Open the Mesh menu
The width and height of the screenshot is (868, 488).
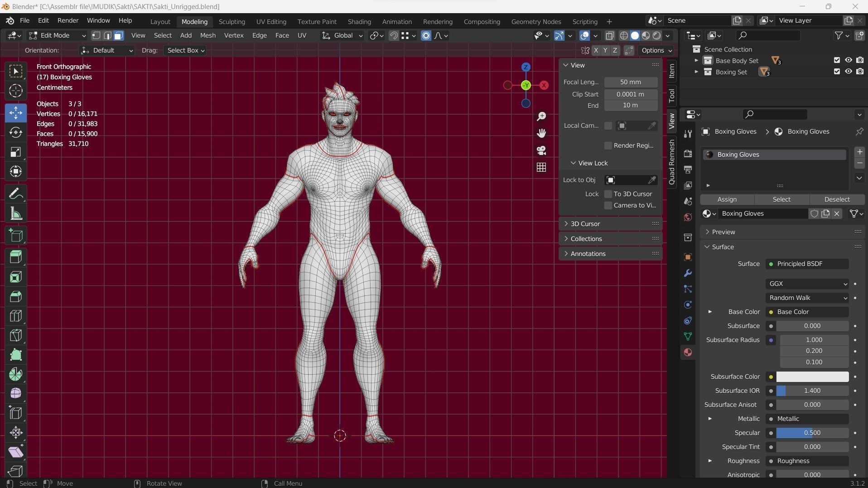(x=207, y=35)
